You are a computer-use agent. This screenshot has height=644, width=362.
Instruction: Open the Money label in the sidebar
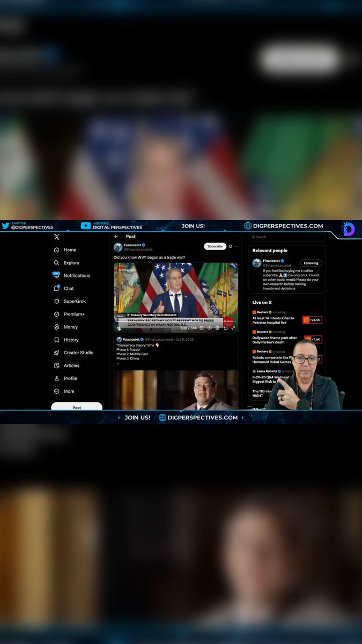click(x=70, y=327)
